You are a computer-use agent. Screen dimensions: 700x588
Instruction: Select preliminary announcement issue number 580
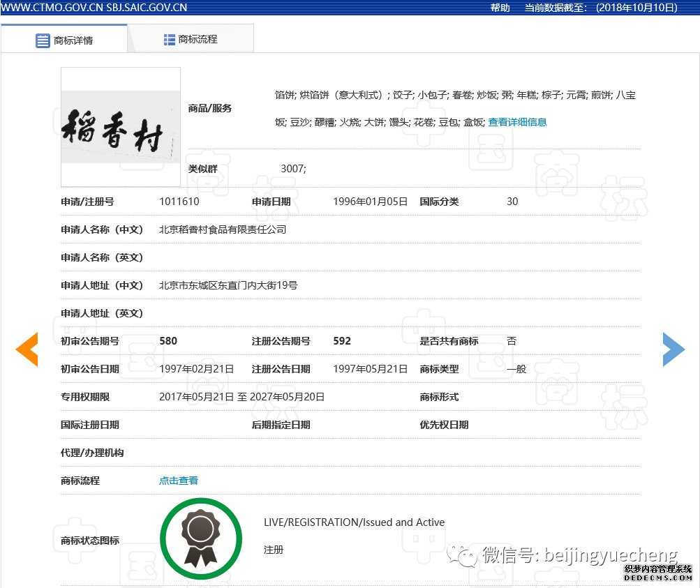click(x=168, y=341)
